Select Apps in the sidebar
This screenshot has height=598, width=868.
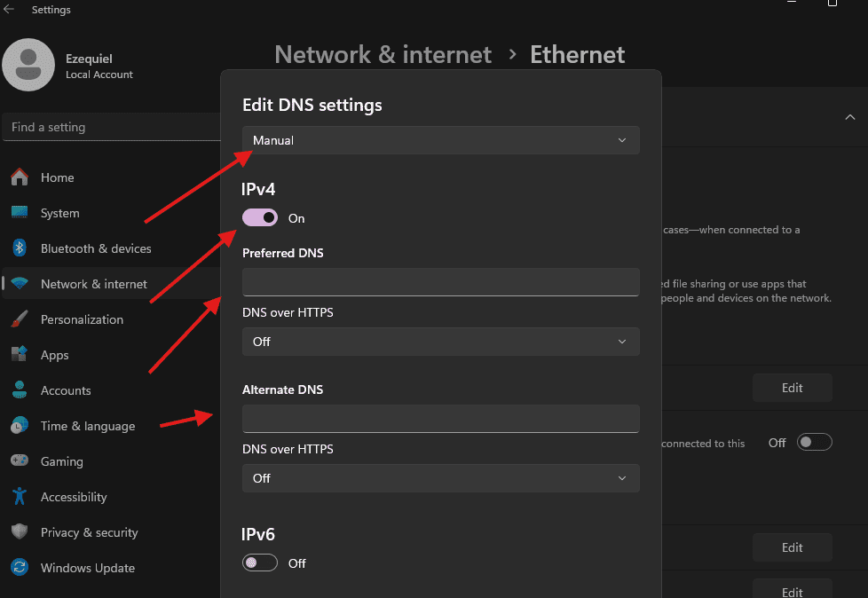(55, 355)
